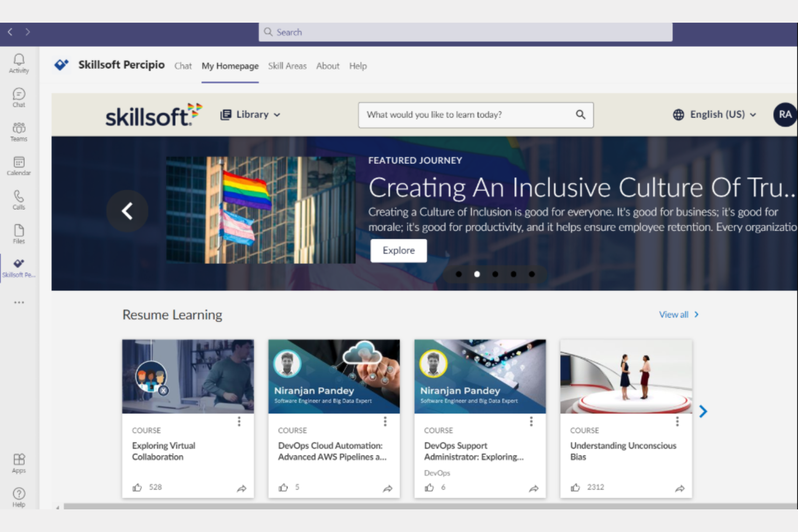Click the DevOps tag on course card
The width and height of the screenshot is (798, 532).
click(437, 473)
